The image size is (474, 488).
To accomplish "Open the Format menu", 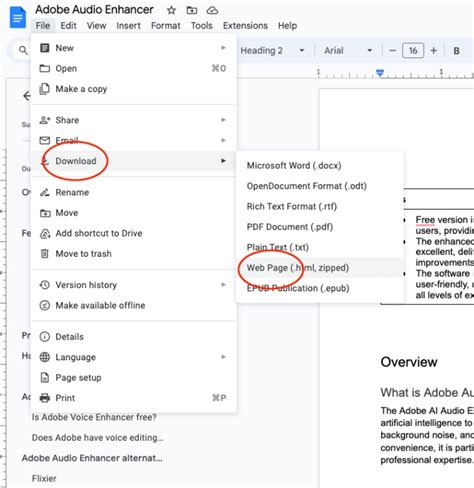I will (x=166, y=26).
